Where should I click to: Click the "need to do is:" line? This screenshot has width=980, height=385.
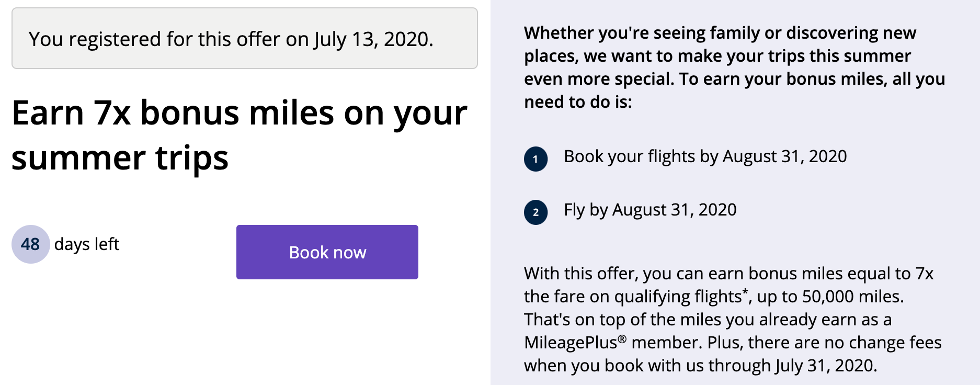578,102
